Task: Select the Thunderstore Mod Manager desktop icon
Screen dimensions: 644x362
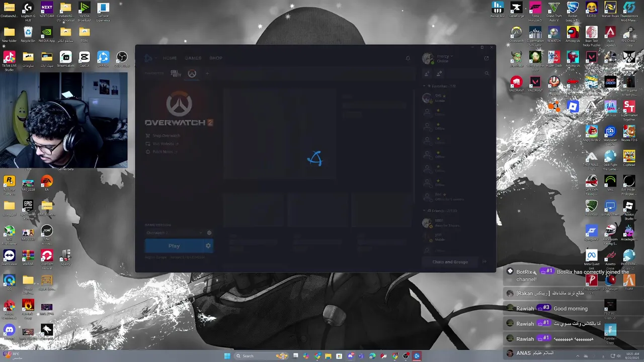Action: click(x=629, y=12)
